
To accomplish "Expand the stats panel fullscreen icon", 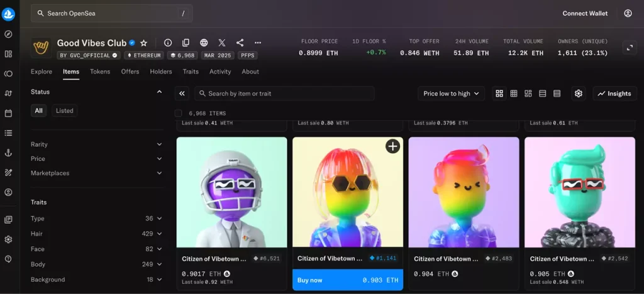I will 629,47.
